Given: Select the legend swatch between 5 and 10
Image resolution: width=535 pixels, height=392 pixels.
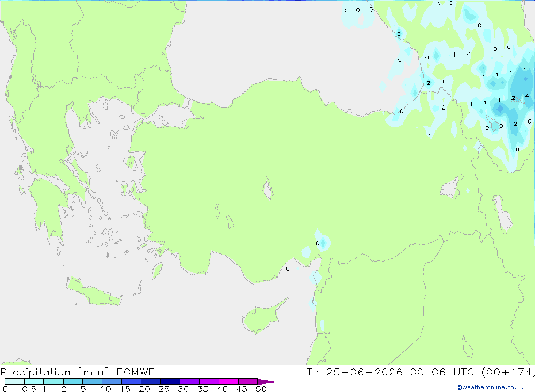Looking at the screenshot, I should (x=93, y=381).
